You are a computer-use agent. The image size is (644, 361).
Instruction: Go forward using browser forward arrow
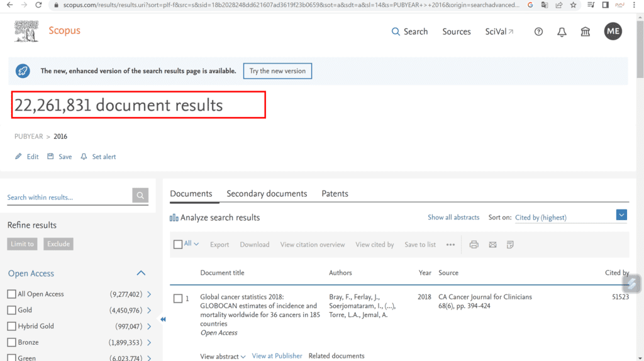(24, 5)
